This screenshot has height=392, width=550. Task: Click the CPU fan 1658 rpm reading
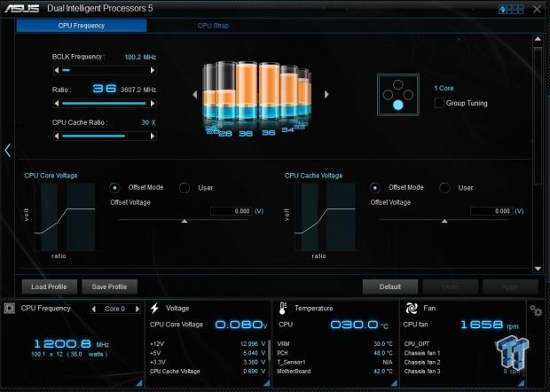(x=490, y=325)
